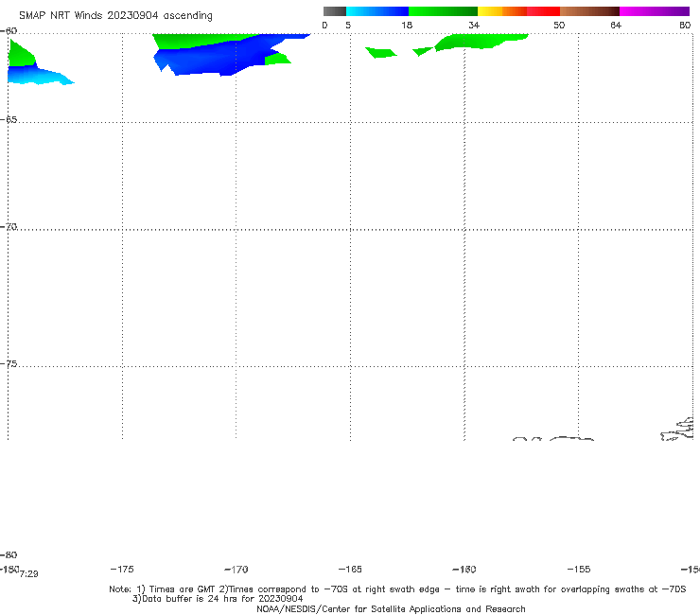Screen dimensions: 700x615
Task: Click the color bar label '64'
Action: tap(616, 26)
